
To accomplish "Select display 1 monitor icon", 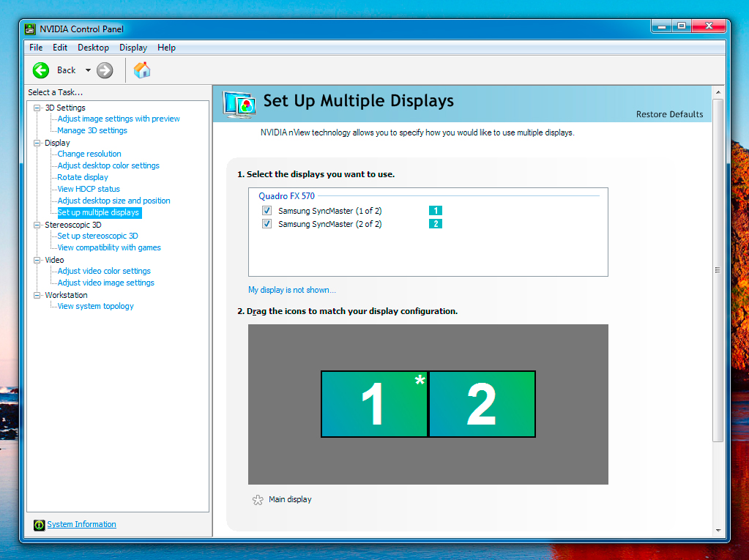I will 375,404.
